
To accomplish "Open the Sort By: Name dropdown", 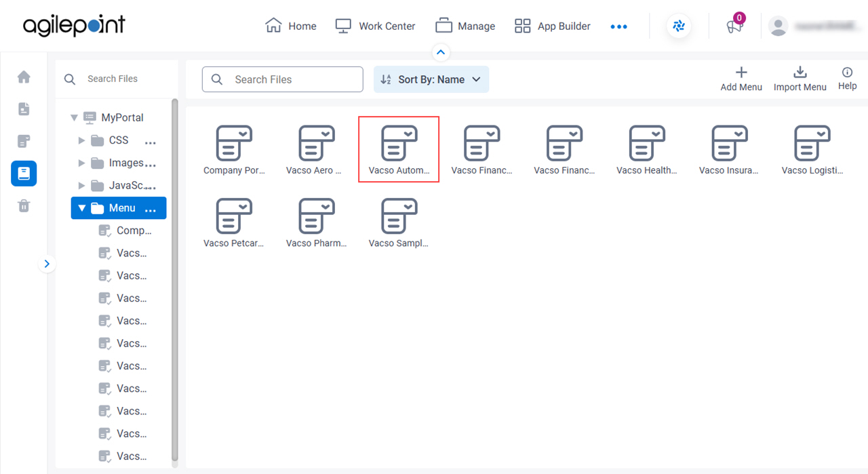I will point(431,79).
